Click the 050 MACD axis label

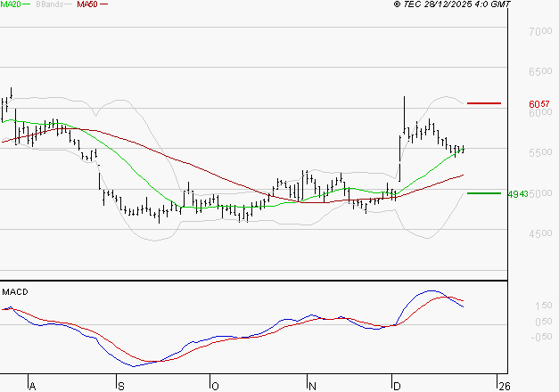pos(544,322)
